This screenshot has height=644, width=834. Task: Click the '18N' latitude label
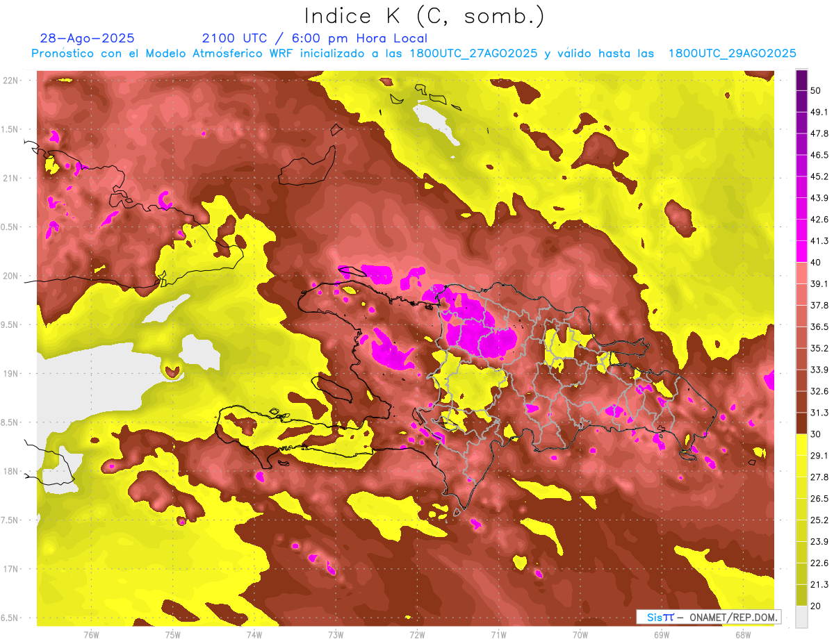[x=10, y=471]
